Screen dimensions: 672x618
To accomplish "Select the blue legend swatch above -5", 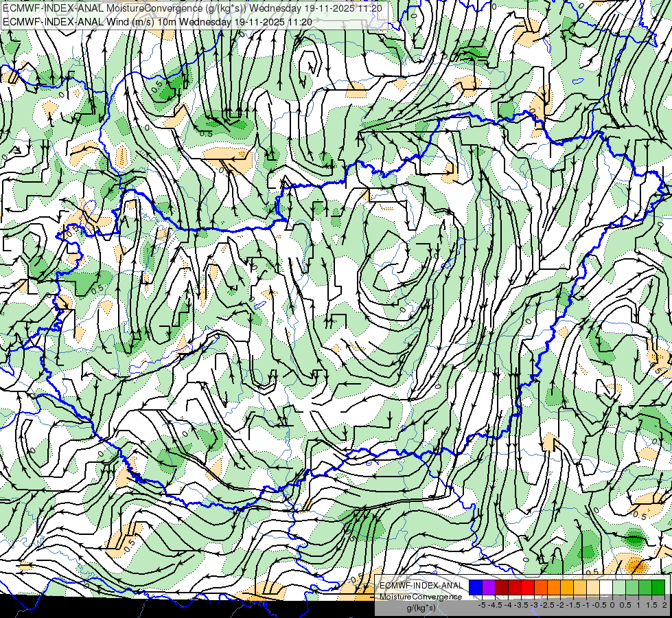I will pos(476,587).
